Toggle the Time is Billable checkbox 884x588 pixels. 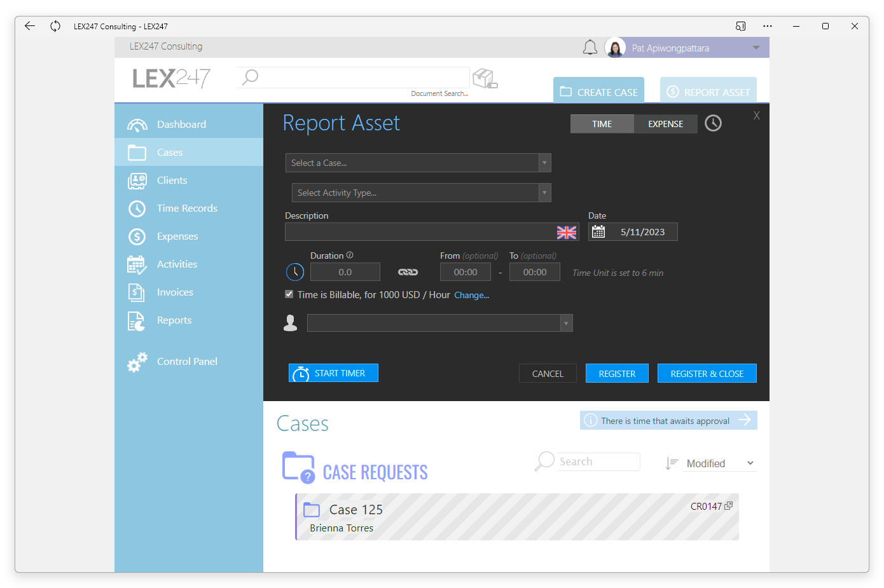pyautogui.click(x=289, y=294)
